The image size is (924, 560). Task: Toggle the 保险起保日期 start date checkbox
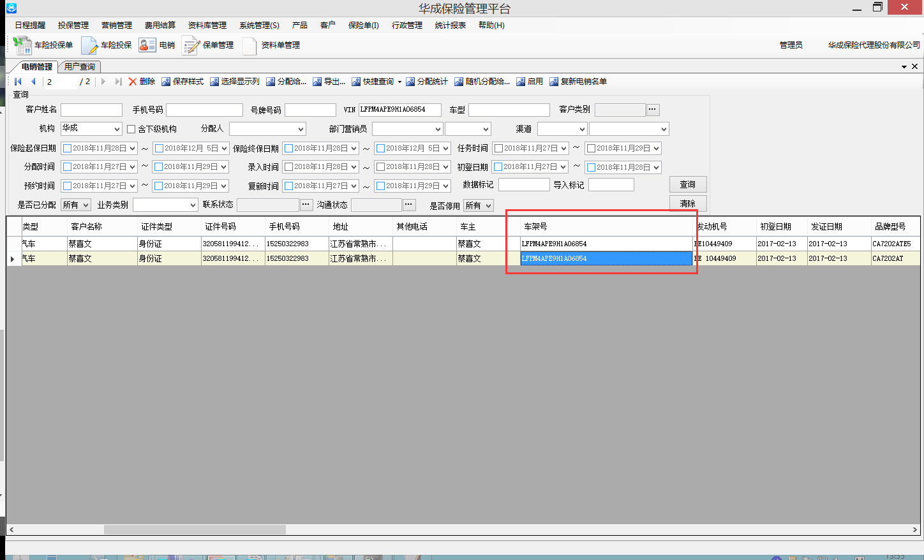tap(67, 149)
